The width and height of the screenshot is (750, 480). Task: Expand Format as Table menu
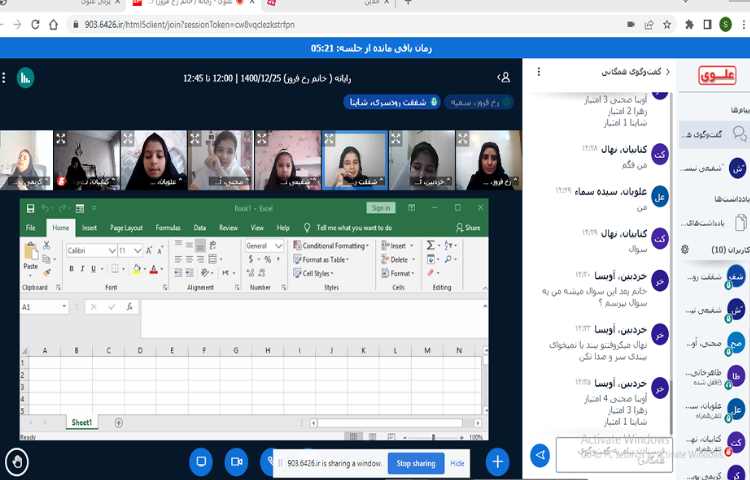pos(321,259)
